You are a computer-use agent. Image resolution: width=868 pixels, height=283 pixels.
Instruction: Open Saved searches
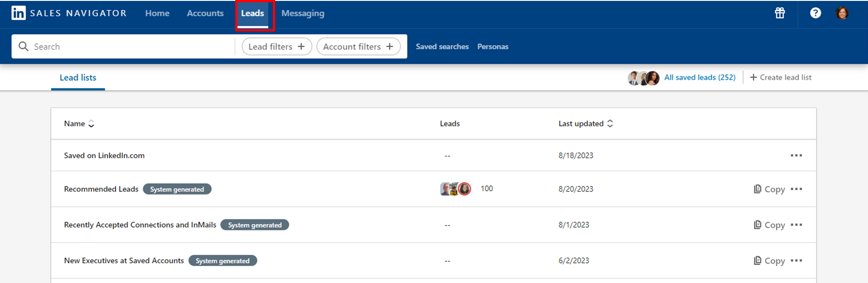tap(442, 47)
